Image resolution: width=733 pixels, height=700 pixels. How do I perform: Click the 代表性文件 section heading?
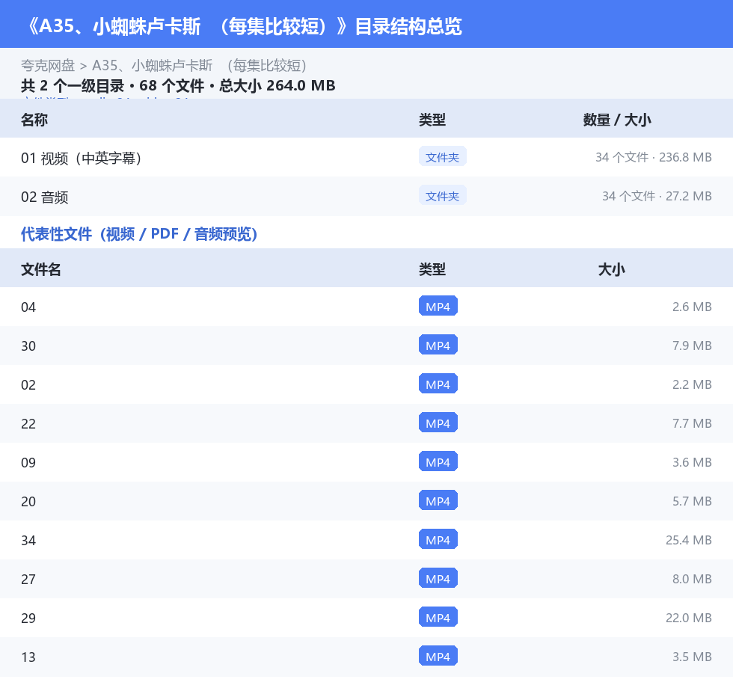(139, 233)
